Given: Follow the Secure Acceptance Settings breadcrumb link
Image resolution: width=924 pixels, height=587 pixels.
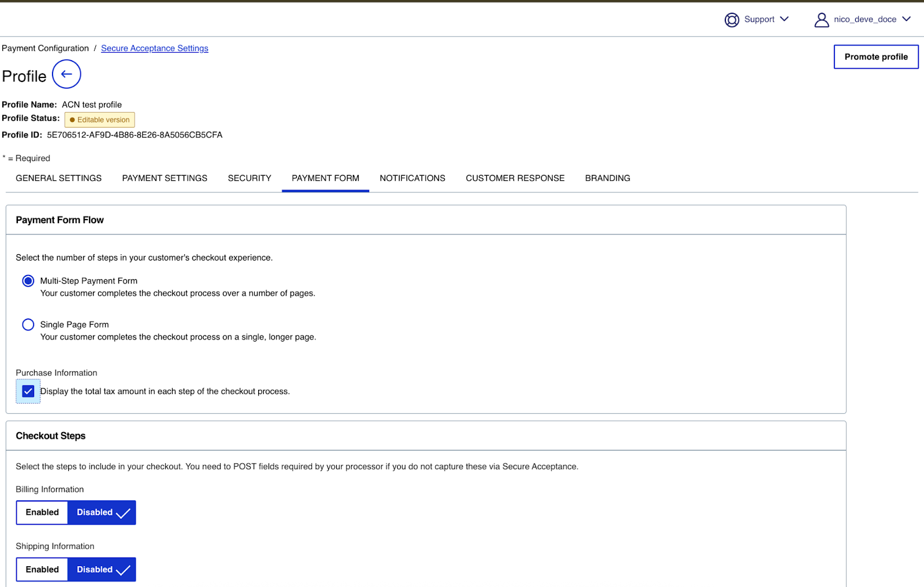Looking at the screenshot, I should click(x=155, y=49).
